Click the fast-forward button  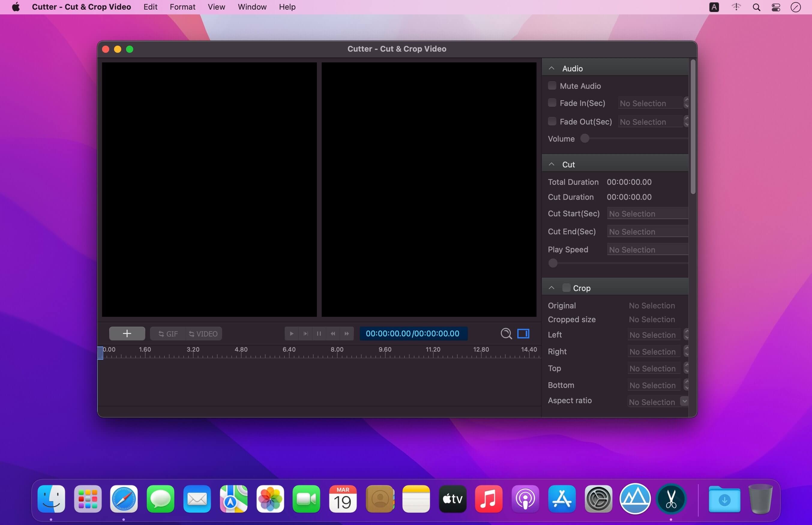click(347, 333)
